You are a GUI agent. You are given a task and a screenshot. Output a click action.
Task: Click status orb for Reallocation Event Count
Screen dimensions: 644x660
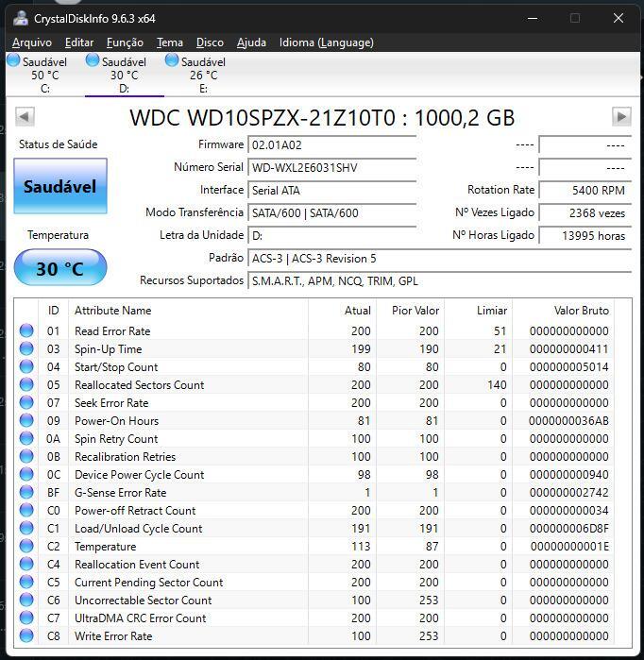click(26, 564)
